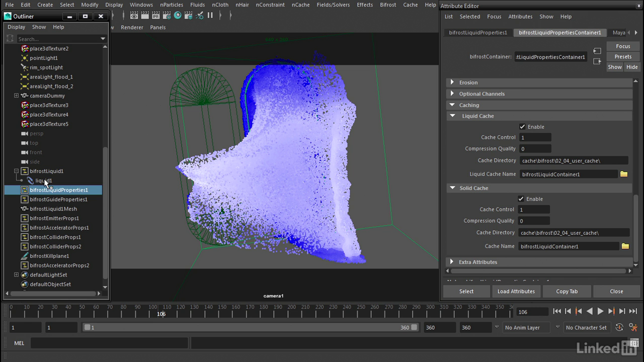Viewport: 644px width, 362px height.
Task: Open animation preferences running-man icon
Action: (x=633, y=327)
